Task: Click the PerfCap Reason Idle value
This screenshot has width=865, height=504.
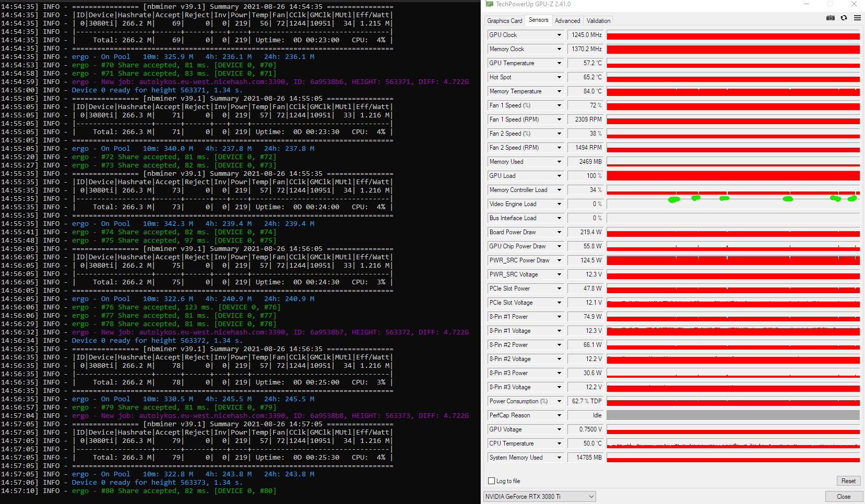Action: click(586, 415)
